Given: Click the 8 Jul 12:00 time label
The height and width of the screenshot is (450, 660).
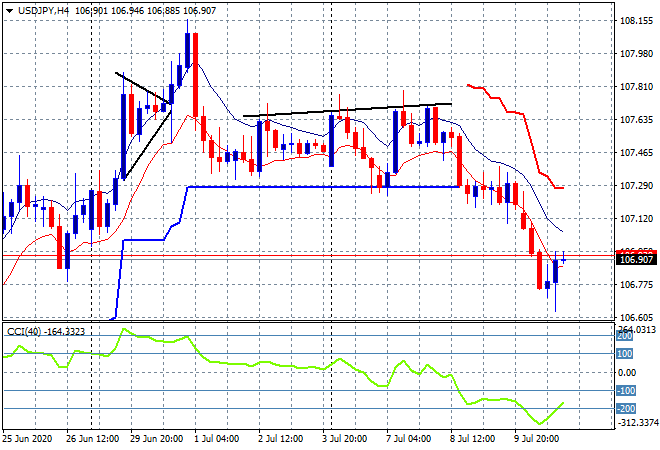Looking at the screenshot, I should pyautogui.click(x=473, y=439).
